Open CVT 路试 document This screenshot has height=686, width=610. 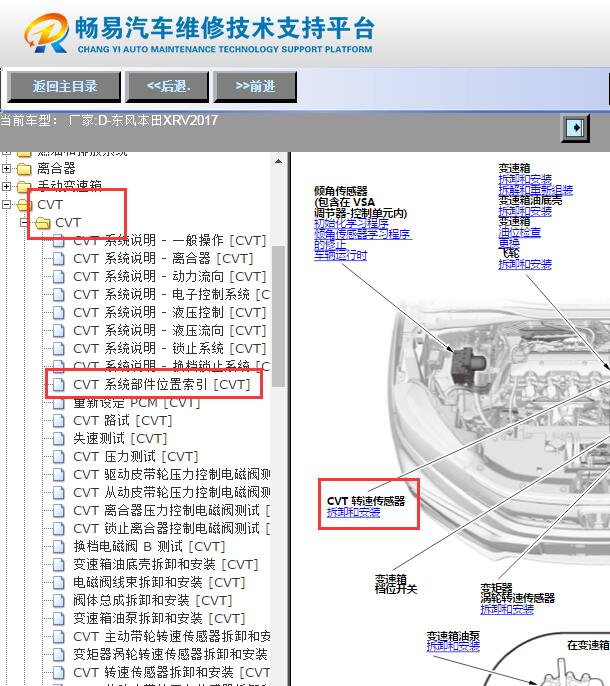tap(123, 420)
